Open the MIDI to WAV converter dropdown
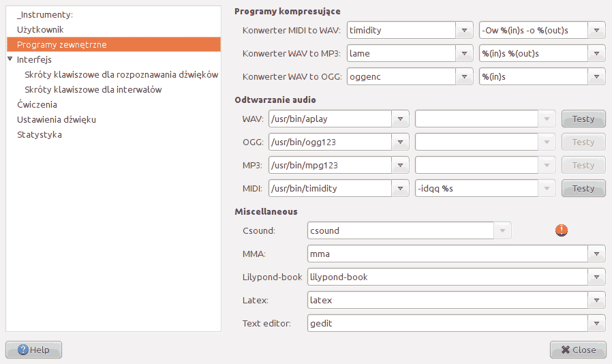The image size is (612, 364). point(465,31)
